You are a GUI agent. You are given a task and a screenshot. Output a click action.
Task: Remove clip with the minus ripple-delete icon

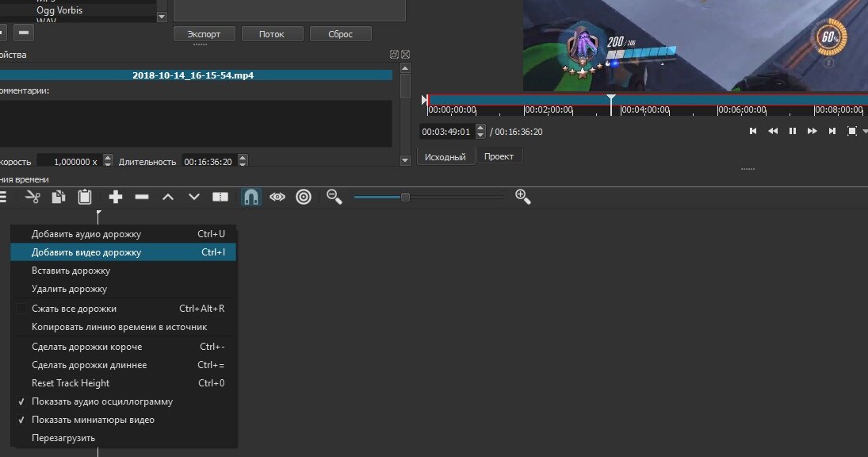[x=142, y=197]
